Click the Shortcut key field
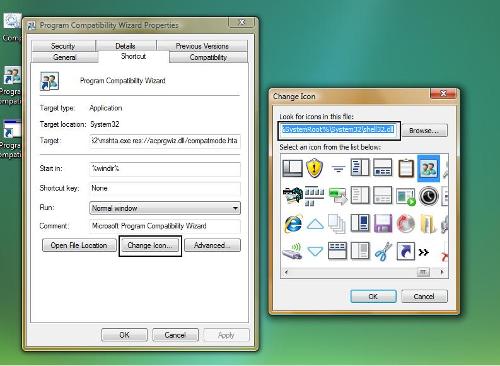The height and width of the screenshot is (366, 500). pos(165,188)
